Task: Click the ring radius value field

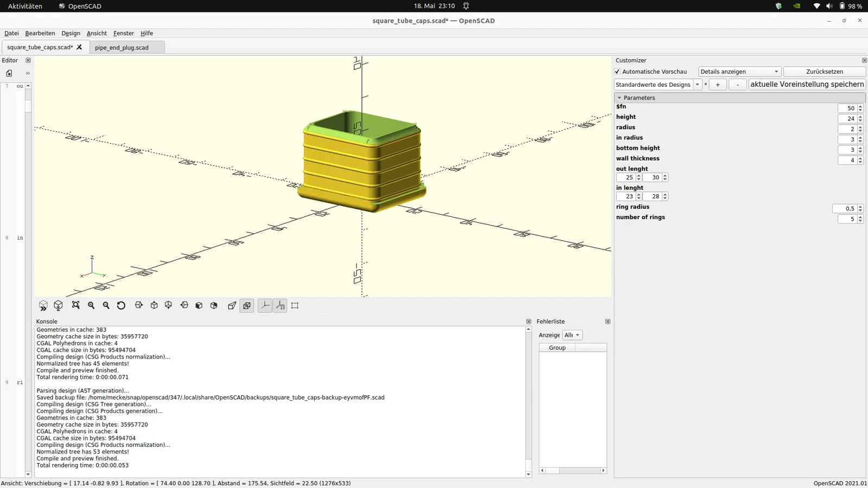Action: click(x=845, y=209)
